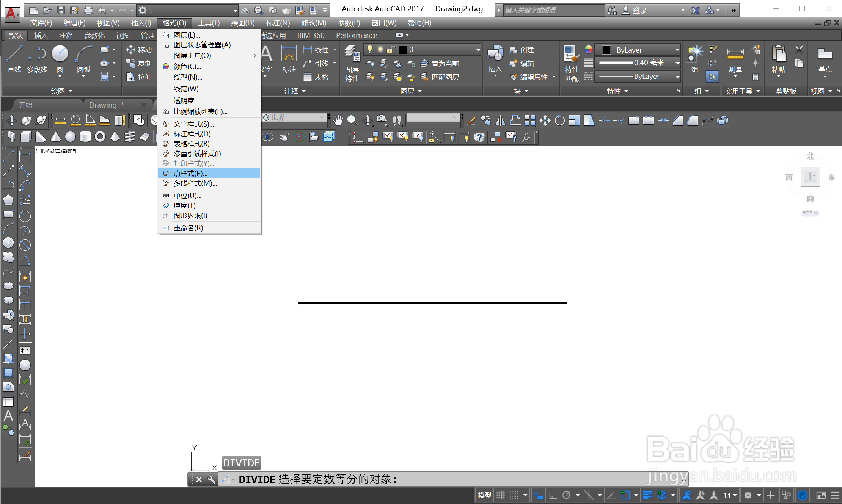Click the 移动 move tool
This screenshot has width=842, height=504.
(139, 50)
